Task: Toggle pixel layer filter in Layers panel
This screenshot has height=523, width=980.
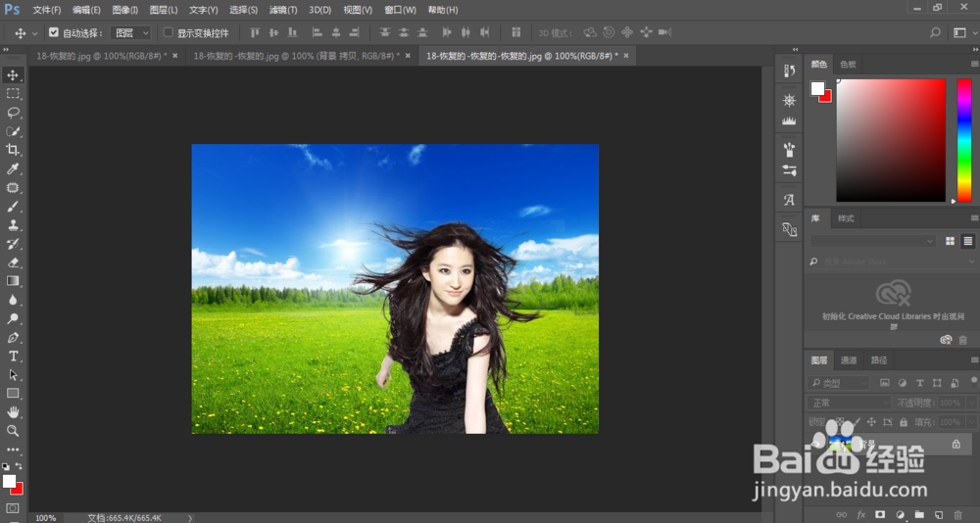Action: (x=884, y=383)
